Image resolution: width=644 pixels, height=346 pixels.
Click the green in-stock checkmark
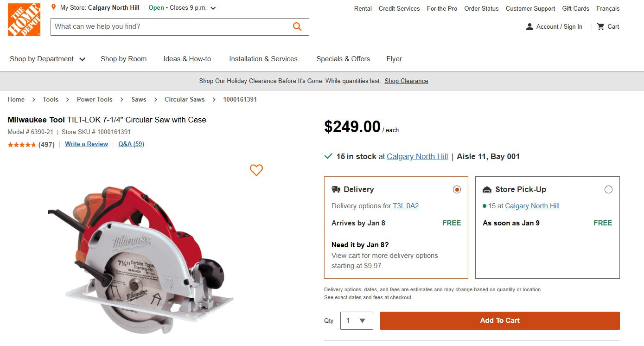pyautogui.click(x=328, y=156)
